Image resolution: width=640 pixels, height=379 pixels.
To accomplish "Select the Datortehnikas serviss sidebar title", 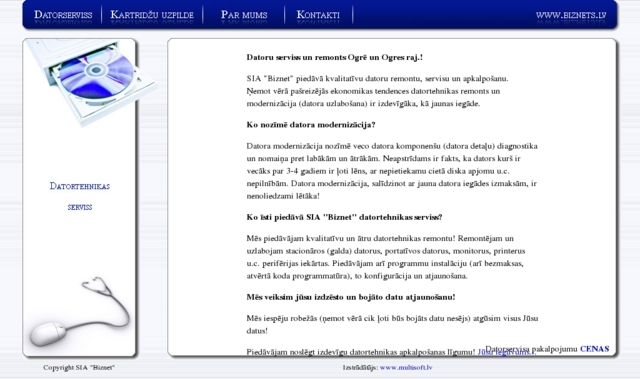I will (80, 196).
